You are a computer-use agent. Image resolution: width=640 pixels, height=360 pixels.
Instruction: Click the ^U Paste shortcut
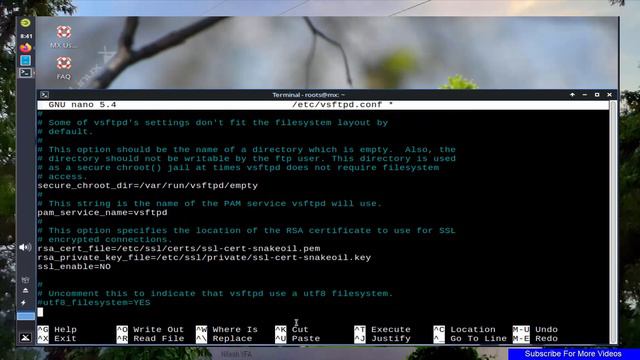coord(298,338)
